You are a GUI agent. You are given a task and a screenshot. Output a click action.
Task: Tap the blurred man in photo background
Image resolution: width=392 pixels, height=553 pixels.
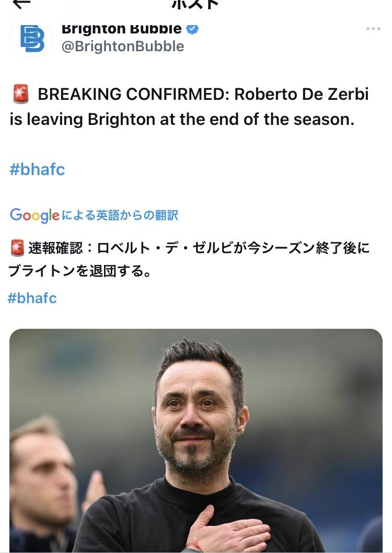[42, 483]
